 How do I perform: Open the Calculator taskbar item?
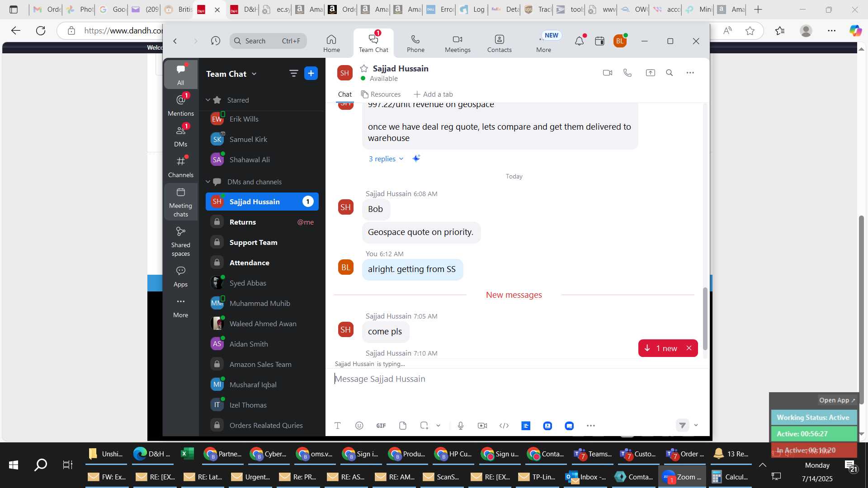pos(730,477)
